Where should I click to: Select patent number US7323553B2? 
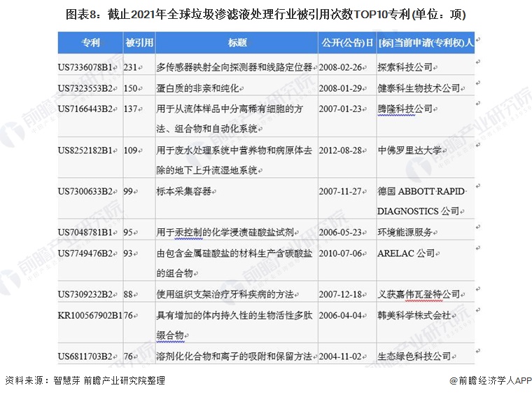click(x=85, y=88)
